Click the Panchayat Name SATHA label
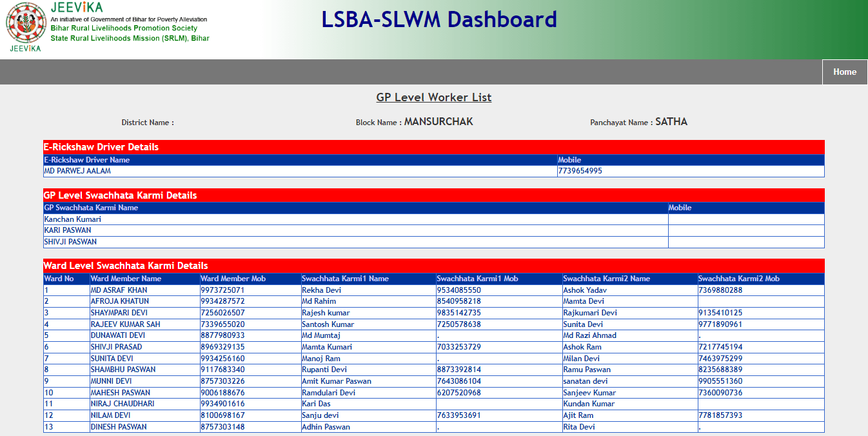 [638, 121]
